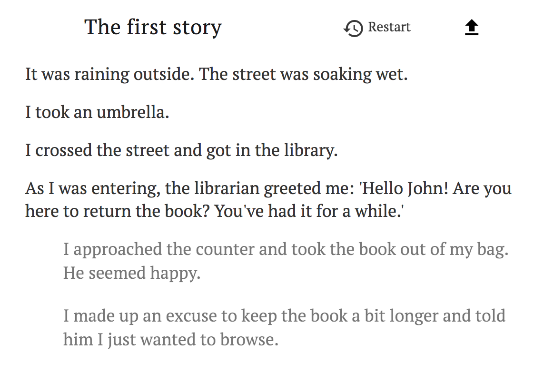Select the 'He seemed happy.' choice line
Viewport: 534px width, 392px height.
click(x=132, y=273)
